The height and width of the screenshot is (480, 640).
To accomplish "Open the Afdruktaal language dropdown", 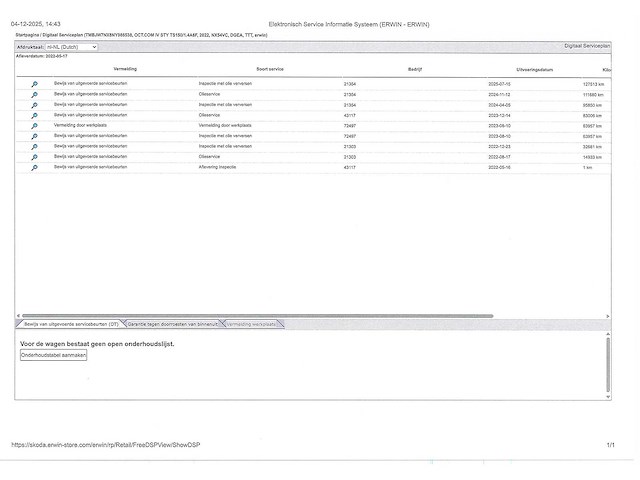I will point(73,47).
